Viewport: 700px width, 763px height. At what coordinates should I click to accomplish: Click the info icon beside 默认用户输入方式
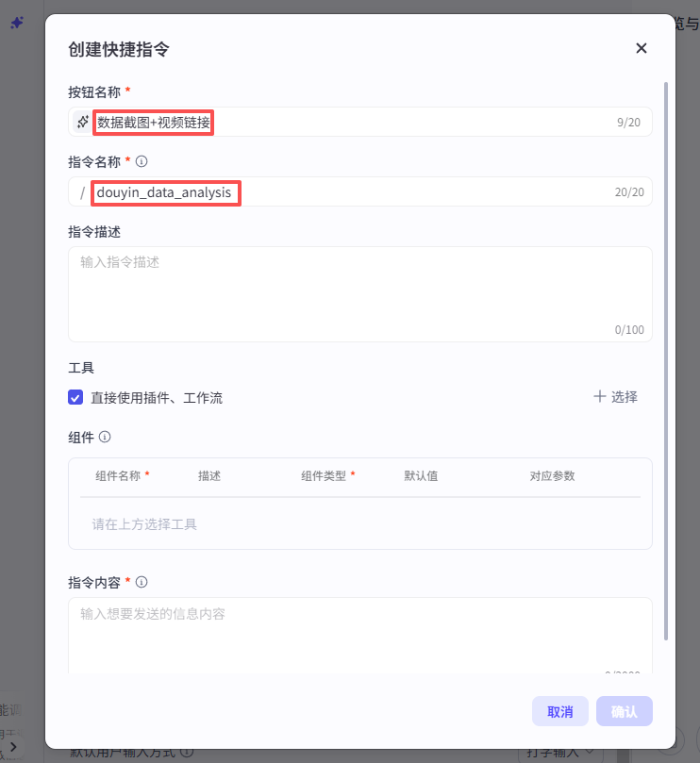tap(187, 753)
